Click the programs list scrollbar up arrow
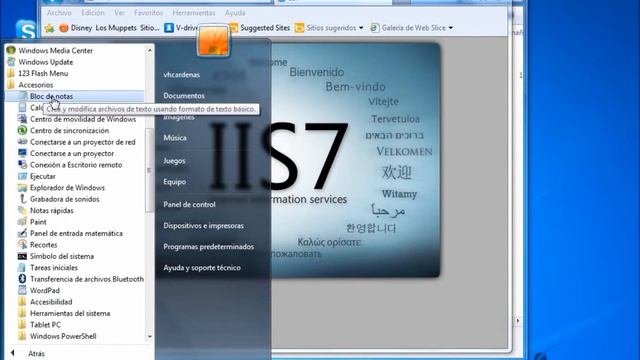Image resolution: width=640 pixels, height=360 pixels. tap(149, 50)
